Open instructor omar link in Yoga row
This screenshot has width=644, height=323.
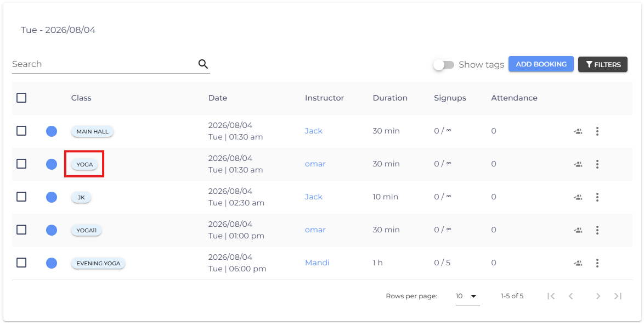coord(315,164)
